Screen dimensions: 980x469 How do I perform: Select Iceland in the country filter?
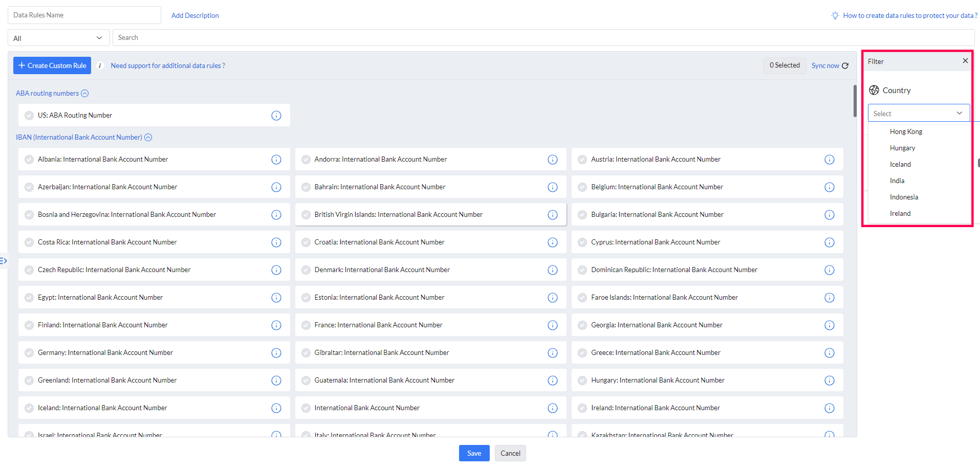pyautogui.click(x=900, y=164)
